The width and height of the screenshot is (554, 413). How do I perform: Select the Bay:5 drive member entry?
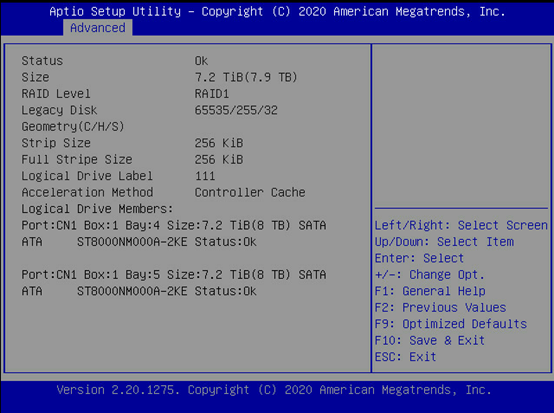(x=174, y=283)
